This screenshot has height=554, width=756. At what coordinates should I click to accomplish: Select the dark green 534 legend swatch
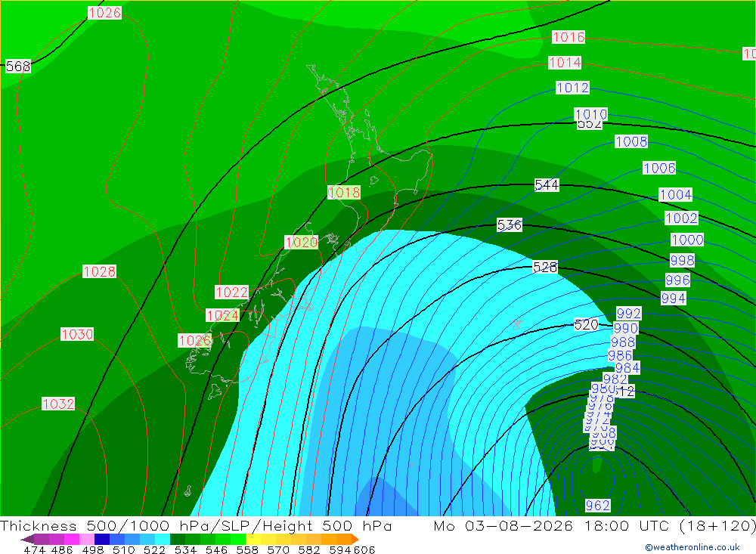[x=178, y=539]
